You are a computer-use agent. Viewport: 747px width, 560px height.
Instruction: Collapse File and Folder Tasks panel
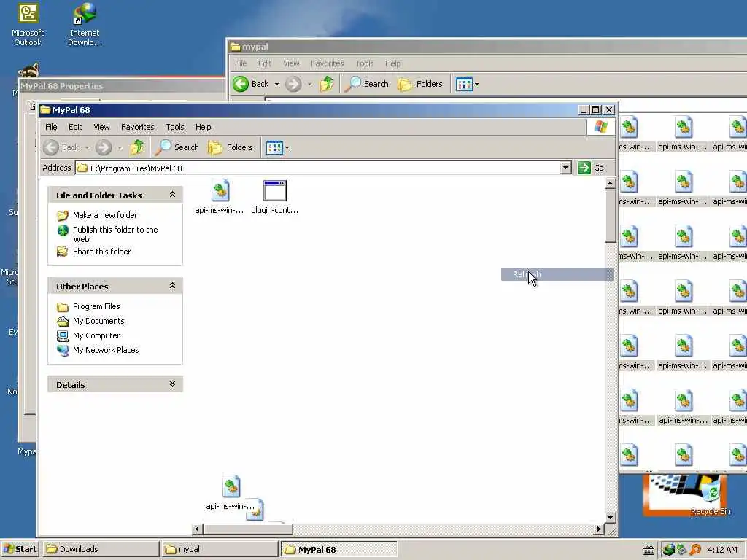pyautogui.click(x=172, y=194)
